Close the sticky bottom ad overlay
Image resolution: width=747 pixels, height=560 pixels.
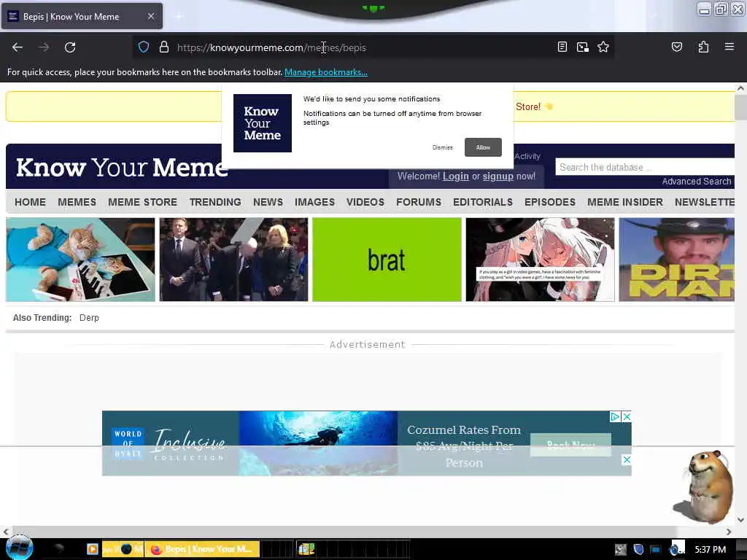pos(627,459)
